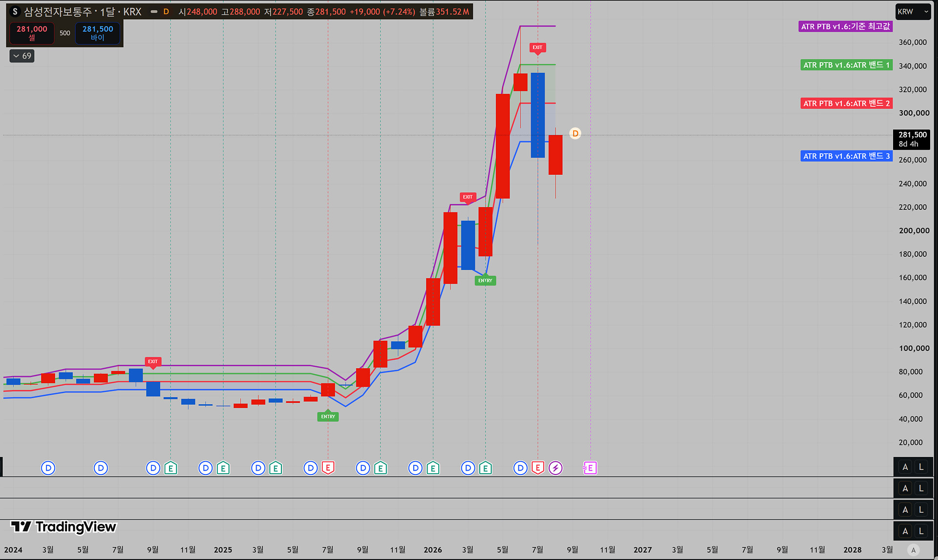Open the green earnings marker above the 2026 label
Viewport: 938px width, 560px height.
tap(433, 468)
